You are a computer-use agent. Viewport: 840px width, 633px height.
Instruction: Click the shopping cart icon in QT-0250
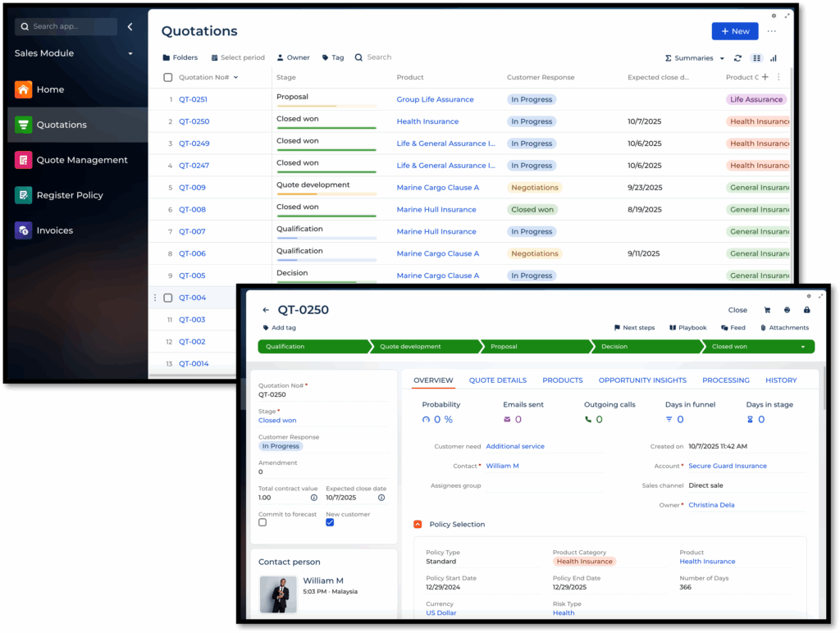767,310
